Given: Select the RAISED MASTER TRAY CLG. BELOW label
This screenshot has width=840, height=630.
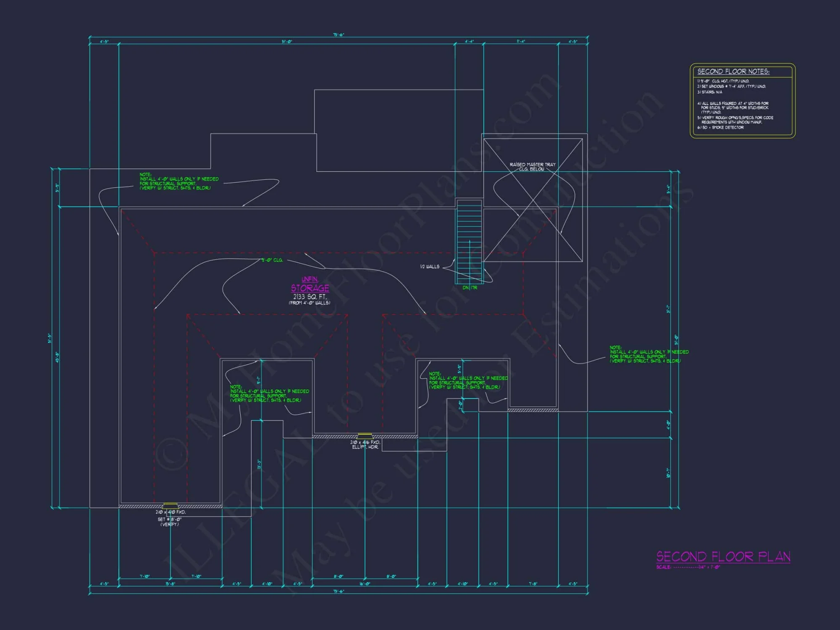Looking at the screenshot, I should coord(533,165).
